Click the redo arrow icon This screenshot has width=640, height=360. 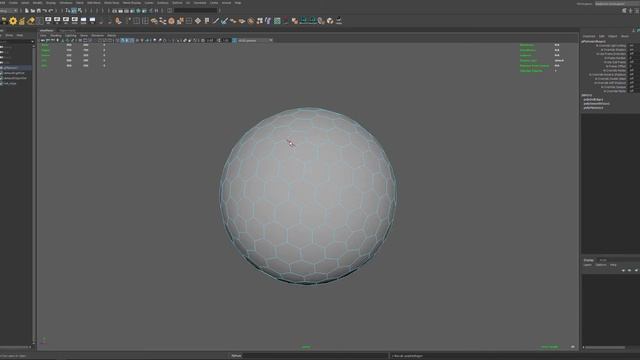51,11
